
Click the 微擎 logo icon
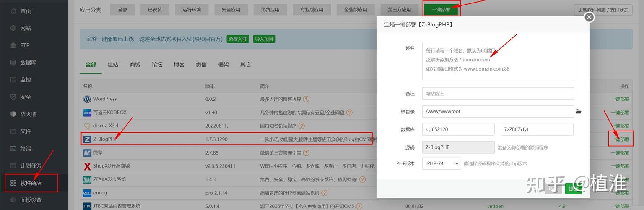(x=87, y=153)
